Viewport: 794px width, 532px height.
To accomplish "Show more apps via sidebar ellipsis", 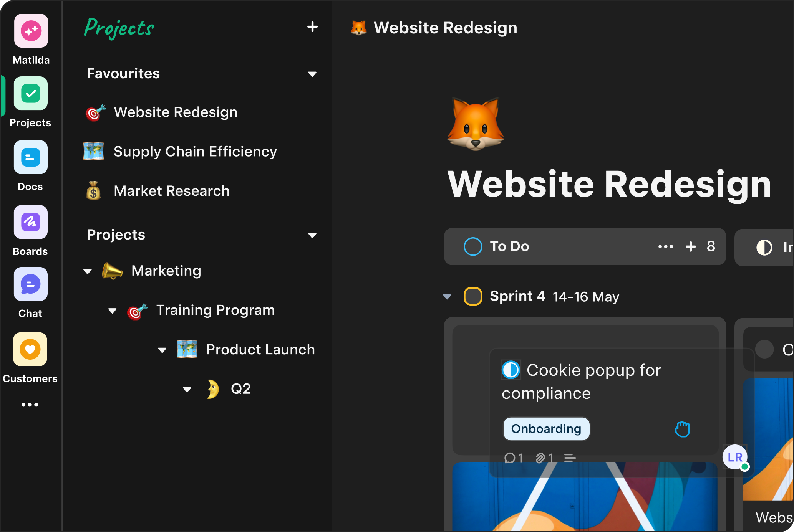I will [x=30, y=405].
